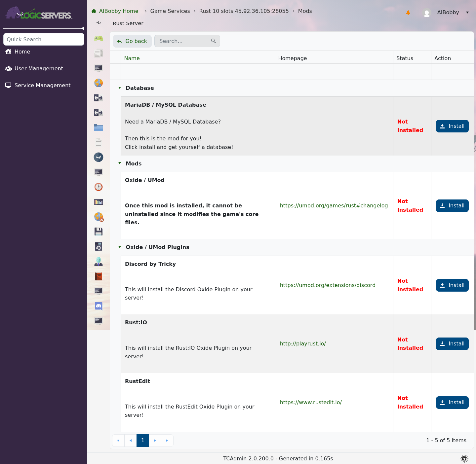Open the red clock scheduled tasks icon

coord(99,187)
